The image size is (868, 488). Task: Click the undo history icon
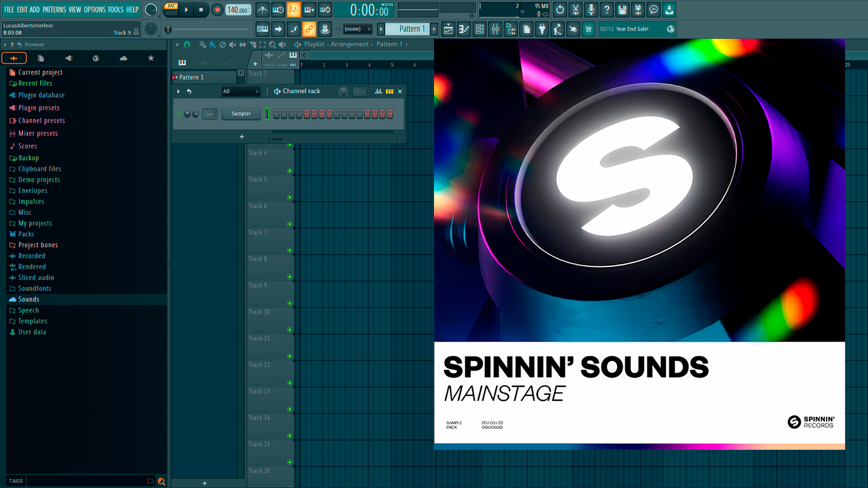coord(560,10)
